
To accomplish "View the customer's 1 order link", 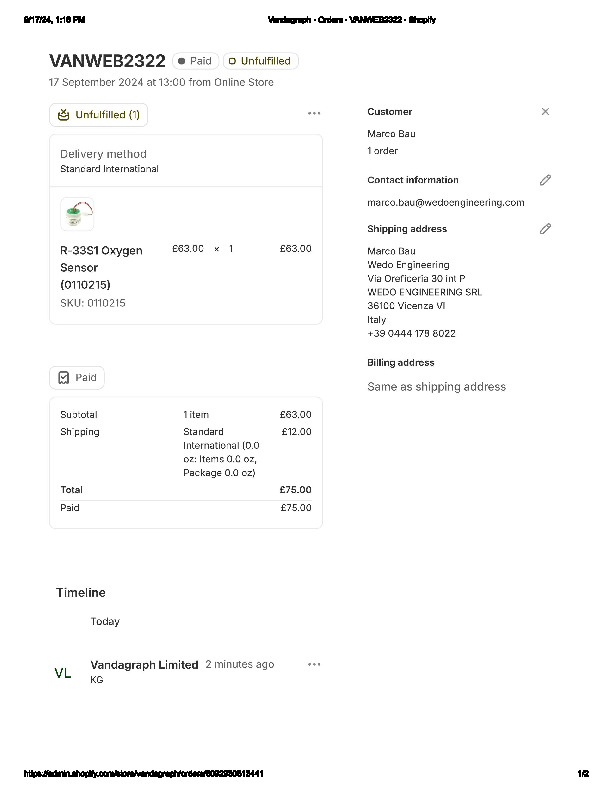I will [x=382, y=151].
